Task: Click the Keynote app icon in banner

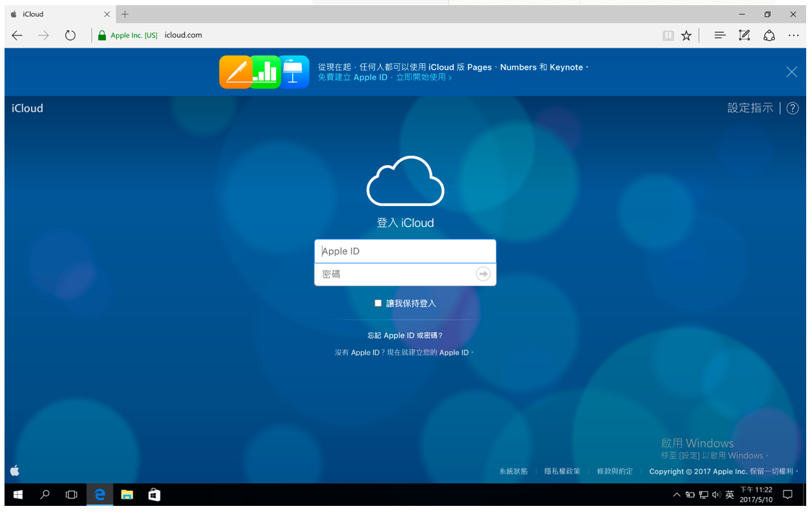Action: pyautogui.click(x=294, y=72)
